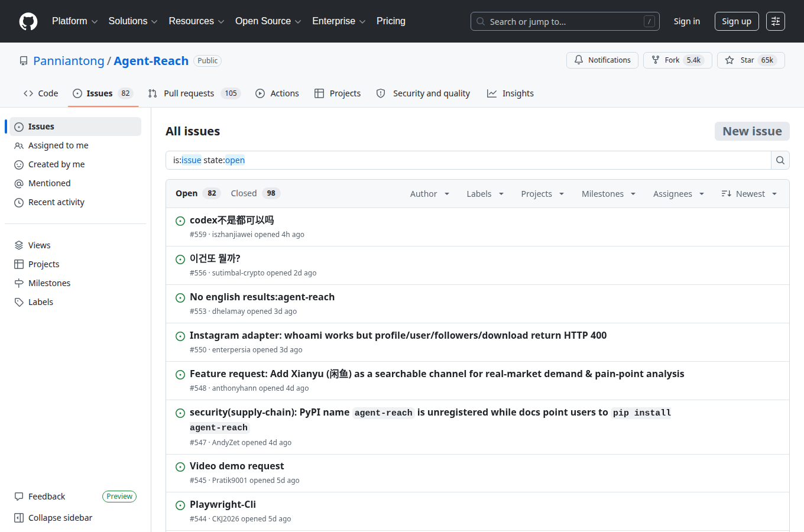Image resolution: width=804 pixels, height=532 pixels.
Task: Click the Preview badge next to Feedback
Action: pos(119,497)
